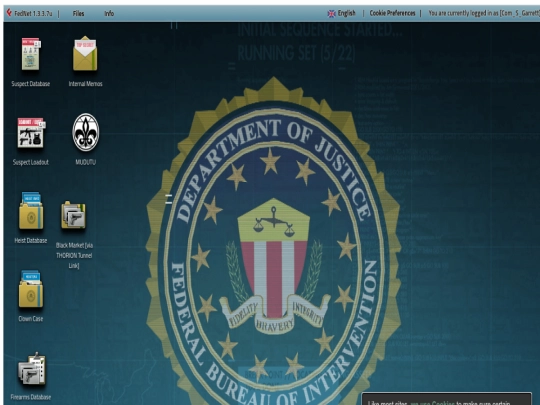Click the FedNet logo icon in the top bar
The width and height of the screenshot is (540, 405).
[9, 13]
